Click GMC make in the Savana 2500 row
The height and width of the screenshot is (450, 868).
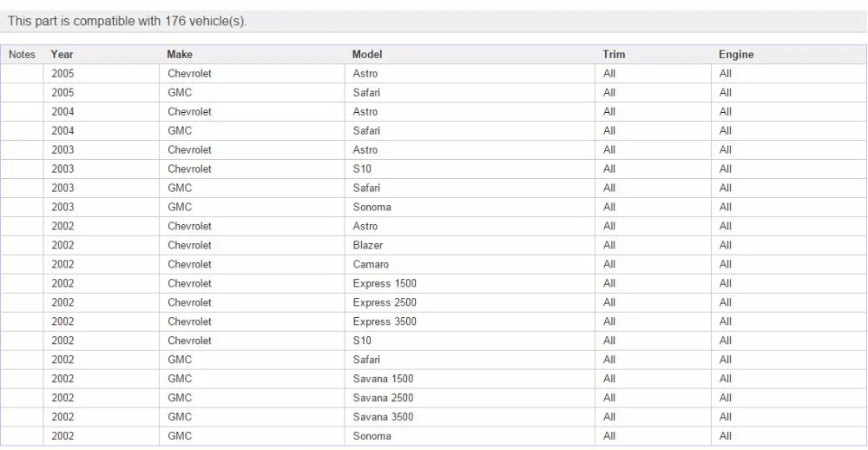click(x=180, y=398)
